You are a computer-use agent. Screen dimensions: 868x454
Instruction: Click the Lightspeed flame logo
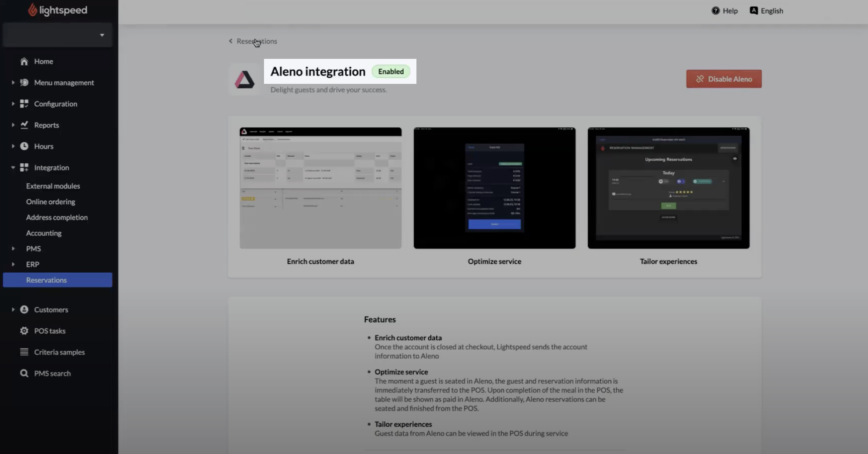[x=33, y=10]
